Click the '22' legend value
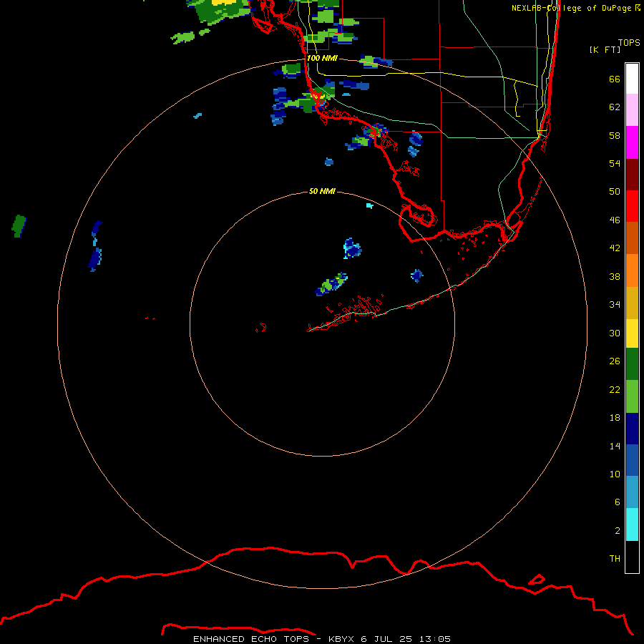 (x=615, y=389)
